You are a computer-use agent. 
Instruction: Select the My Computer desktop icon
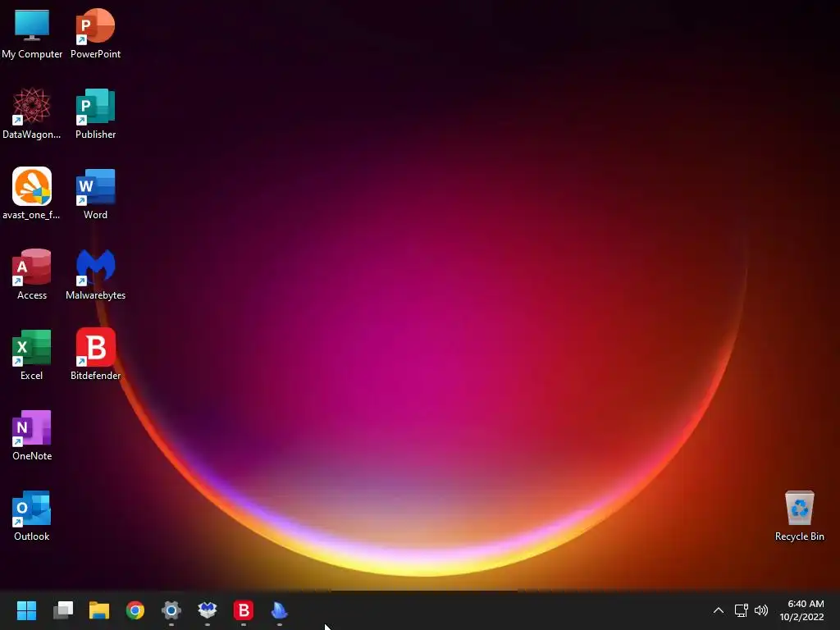point(32,33)
